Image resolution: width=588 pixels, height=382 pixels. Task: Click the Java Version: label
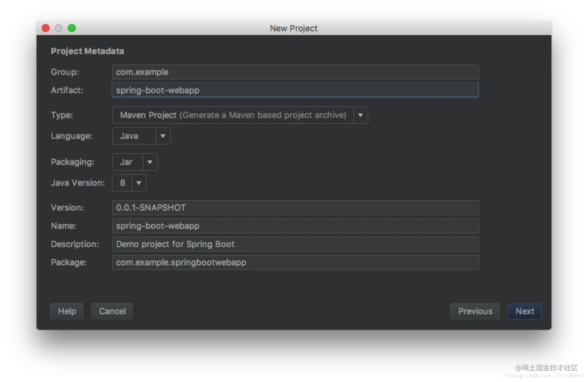point(78,183)
